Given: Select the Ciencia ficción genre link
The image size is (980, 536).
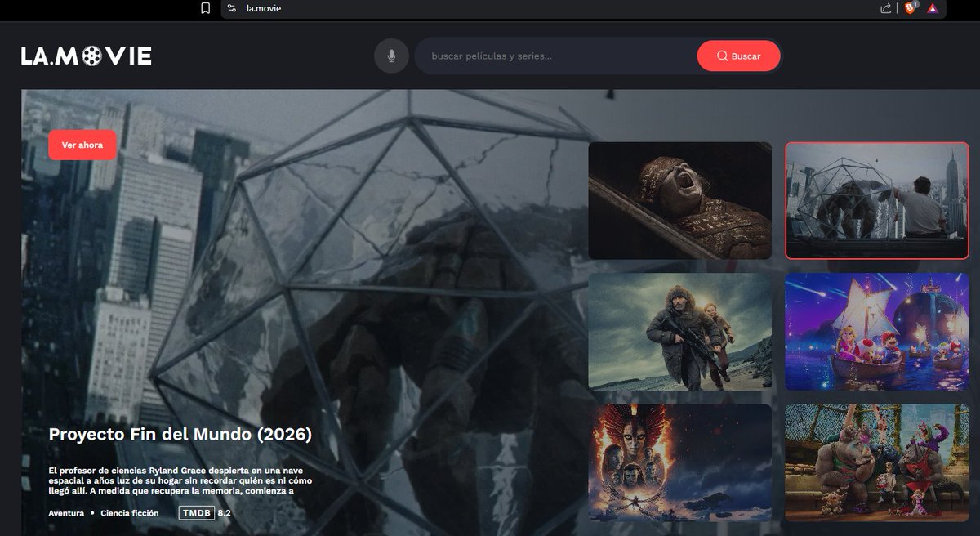Looking at the screenshot, I should coord(130,513).
